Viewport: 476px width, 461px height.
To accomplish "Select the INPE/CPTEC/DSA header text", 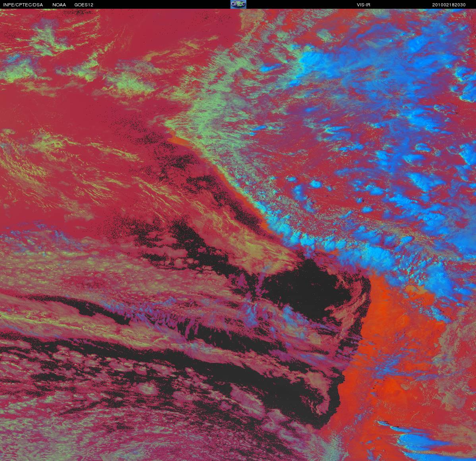I will coord(23,5).
